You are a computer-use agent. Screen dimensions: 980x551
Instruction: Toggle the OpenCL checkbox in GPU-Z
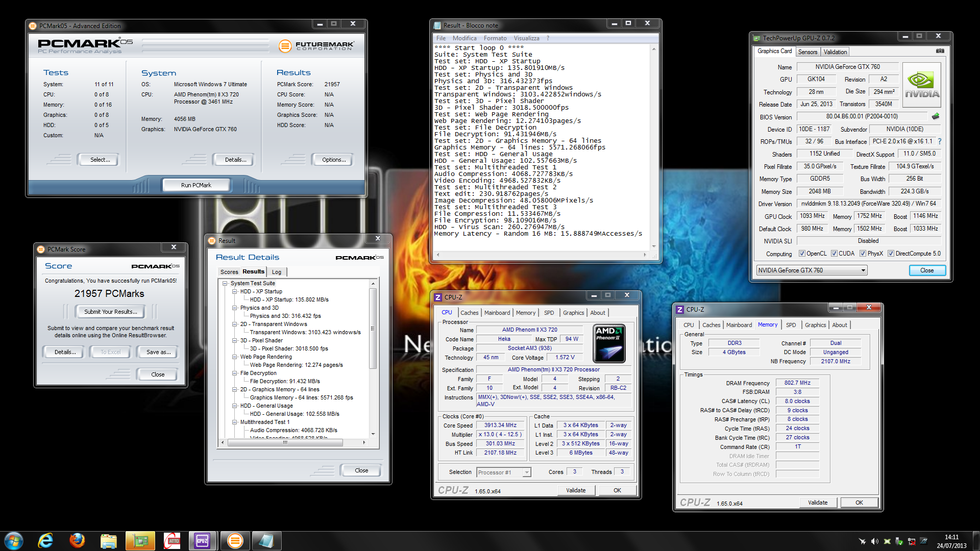802,254
